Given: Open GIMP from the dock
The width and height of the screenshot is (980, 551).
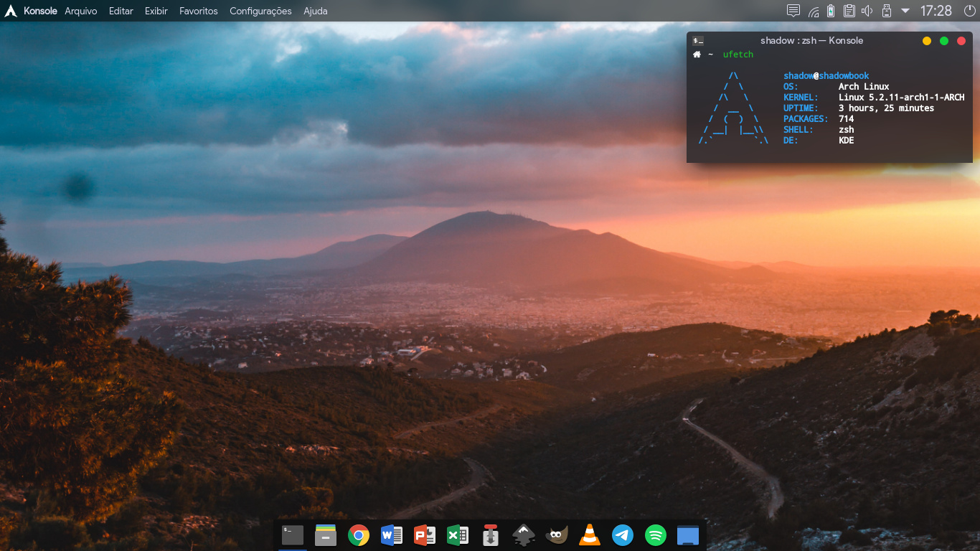Looking at the screenshot, I should click(x=557, y=535).
